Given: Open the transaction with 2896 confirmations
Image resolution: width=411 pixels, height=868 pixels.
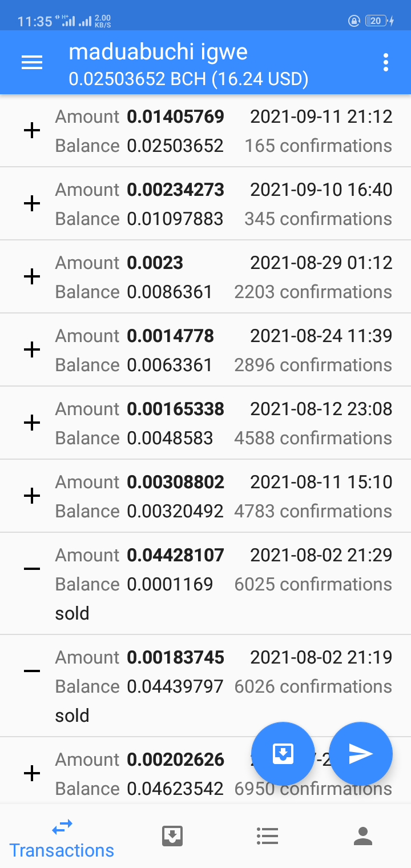Looking at the screenshot, I should 205,350.
